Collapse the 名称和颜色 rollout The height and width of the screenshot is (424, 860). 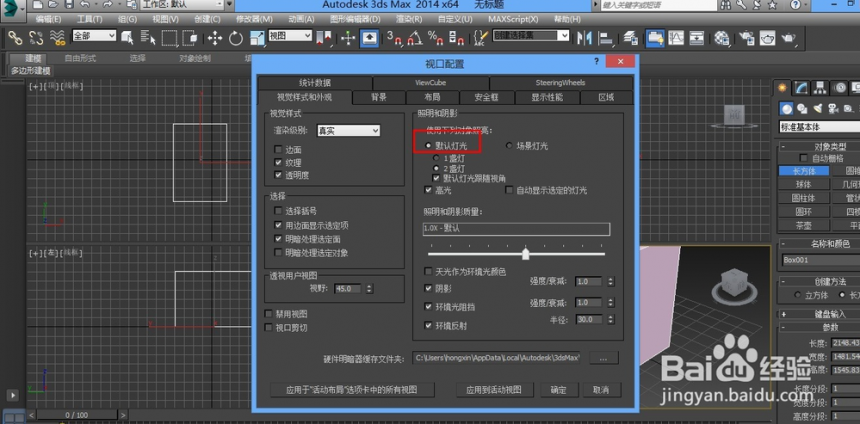click(783, 244)
